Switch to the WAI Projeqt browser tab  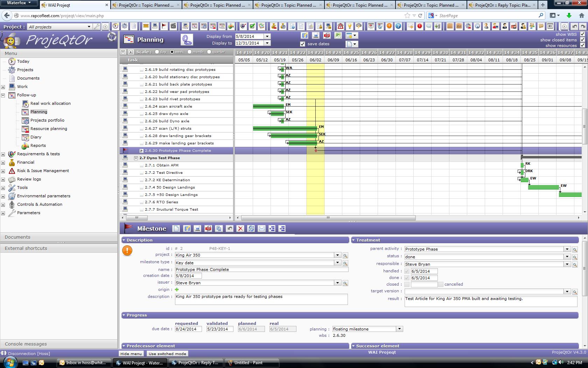[x=73, y=5]
